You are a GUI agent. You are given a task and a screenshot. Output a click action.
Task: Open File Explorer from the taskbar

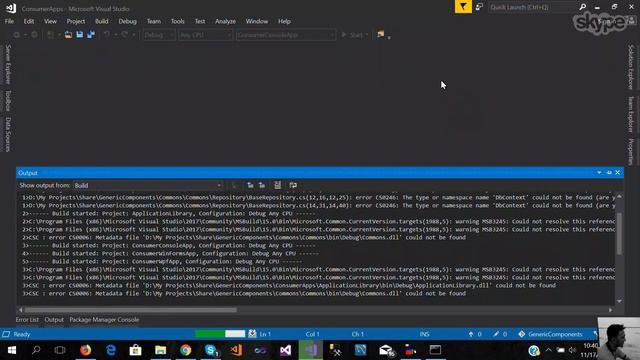[x=160, y=350]
